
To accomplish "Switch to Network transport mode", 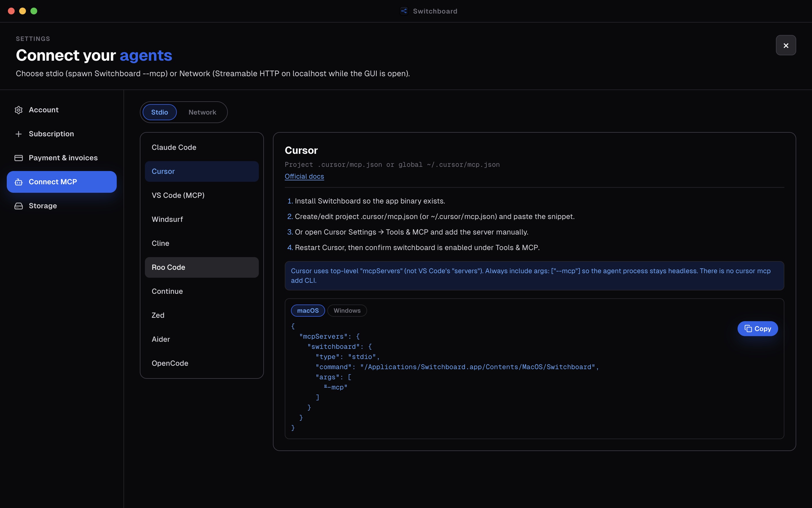I will click(202, 112).
